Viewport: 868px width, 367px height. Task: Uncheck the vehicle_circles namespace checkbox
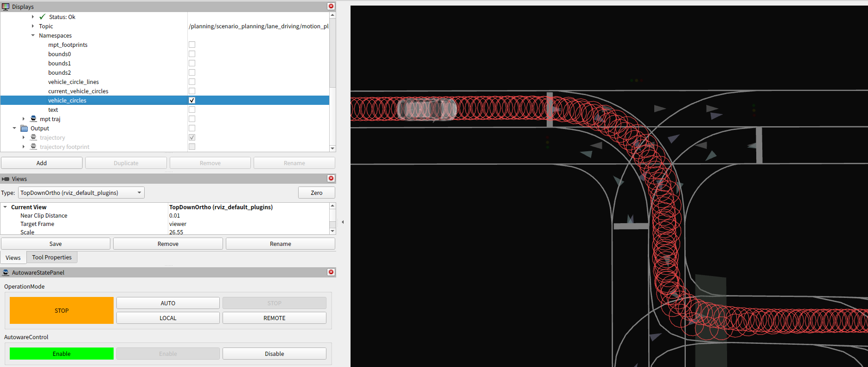[x=192, y=100]
